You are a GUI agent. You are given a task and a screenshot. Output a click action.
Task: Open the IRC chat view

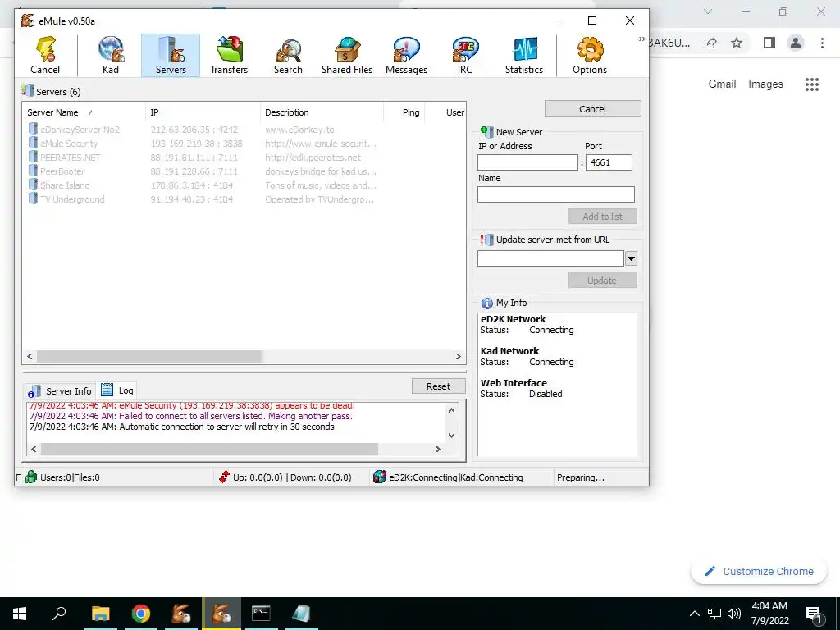point(465,56)
